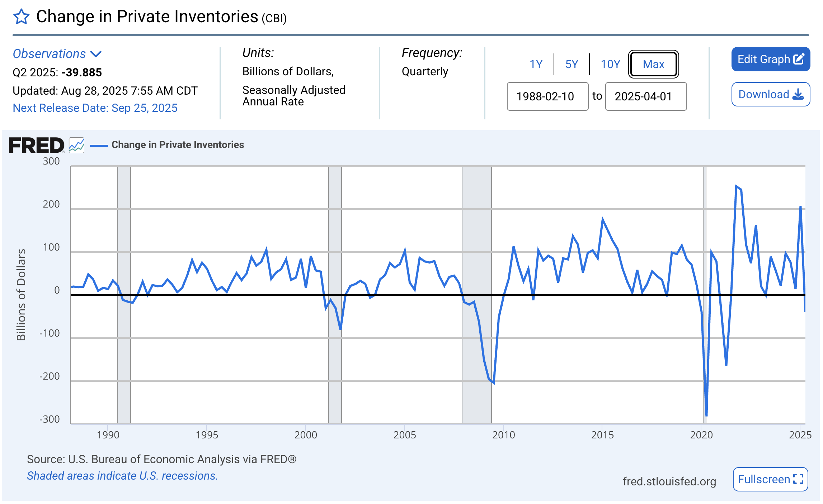Click the pencil icon on Edit Graph
Viewport: 823px width, 504px height.
click(x=798, y=59)
